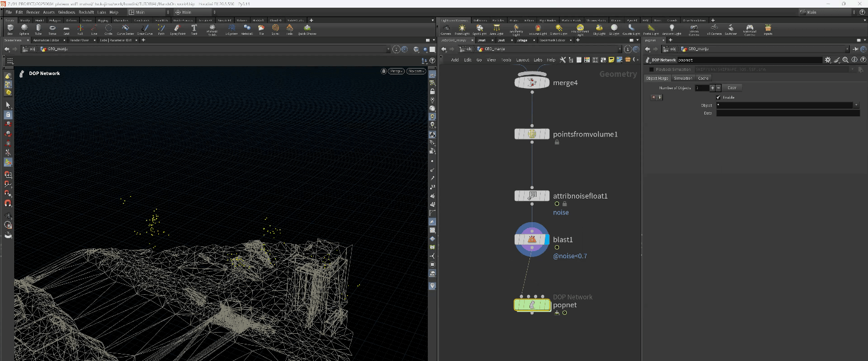Open the popnet parameter gear menu
Viewport: 868px width, 361px height.
[x=828, y=60]
